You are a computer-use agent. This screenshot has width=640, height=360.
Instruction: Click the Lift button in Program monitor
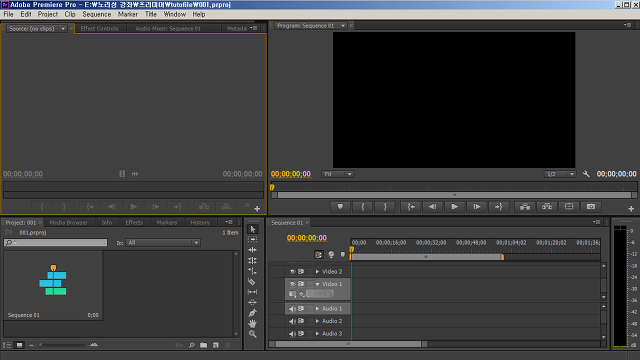coord(525,207)
